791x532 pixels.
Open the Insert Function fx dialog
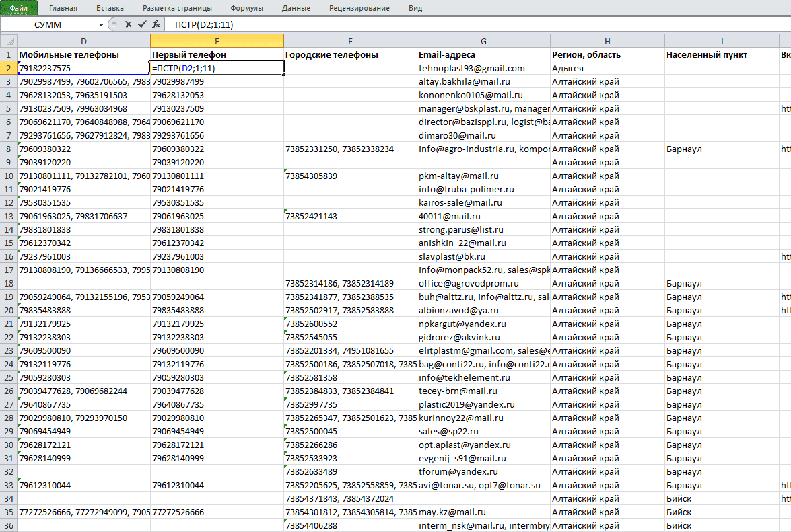tap(156, 24)
